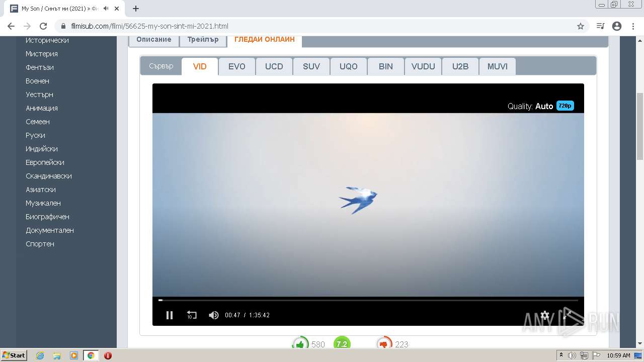Open Военен genre link
This screenshot has height=362, width=644.
(x=37, y=81)
